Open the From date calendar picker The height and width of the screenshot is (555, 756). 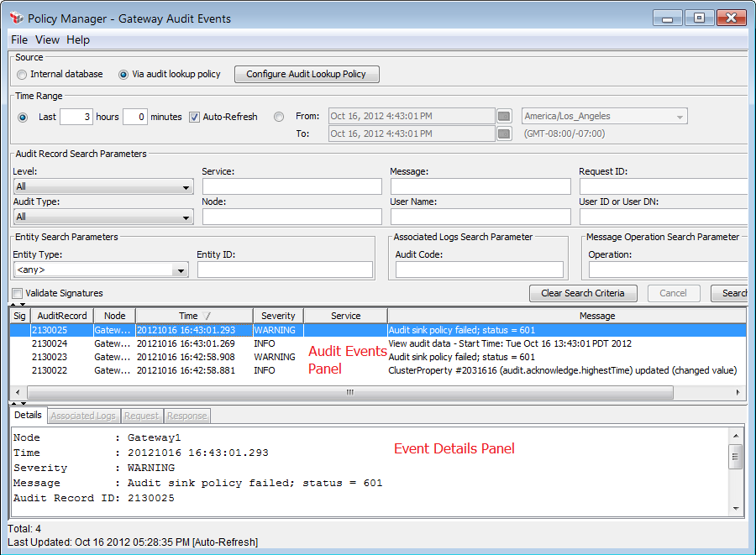coord(504,116)
